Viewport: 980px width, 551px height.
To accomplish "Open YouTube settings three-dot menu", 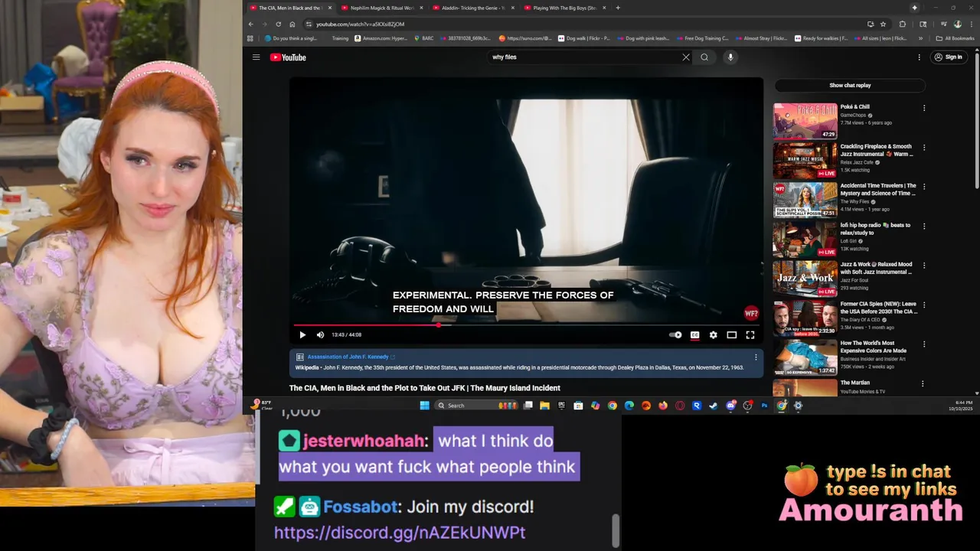I will (919, 57).
